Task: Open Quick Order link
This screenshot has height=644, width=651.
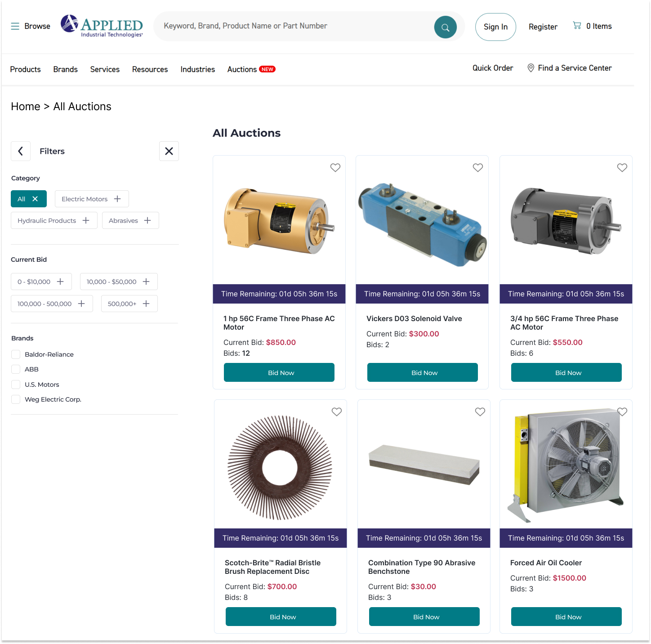Action: point(493,68)
